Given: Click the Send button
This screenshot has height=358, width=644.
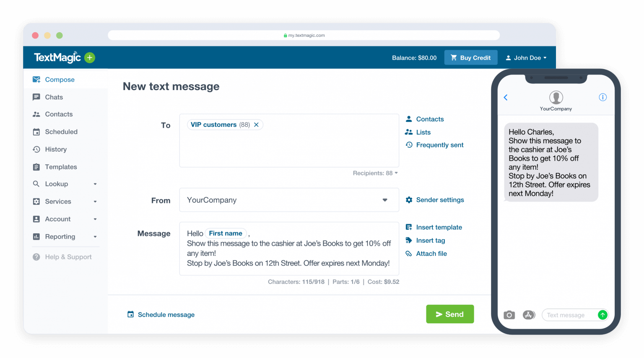Looking at the screenshot, I should 450,314.
